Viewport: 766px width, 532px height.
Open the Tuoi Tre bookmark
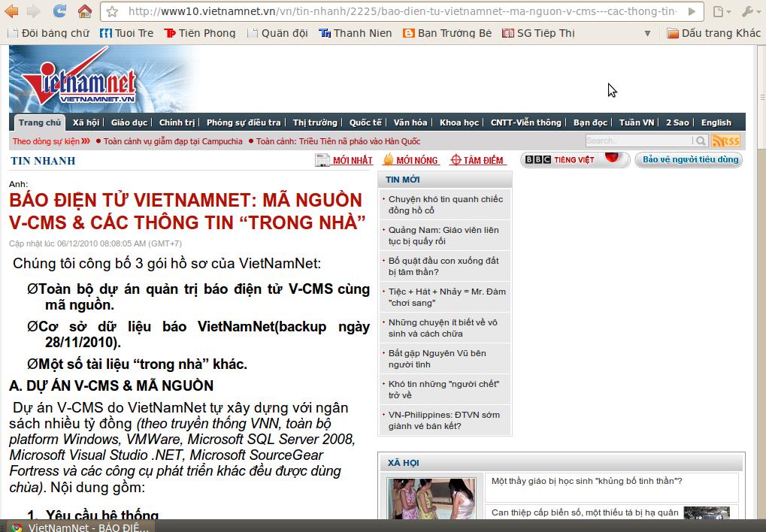pos(130,33)
